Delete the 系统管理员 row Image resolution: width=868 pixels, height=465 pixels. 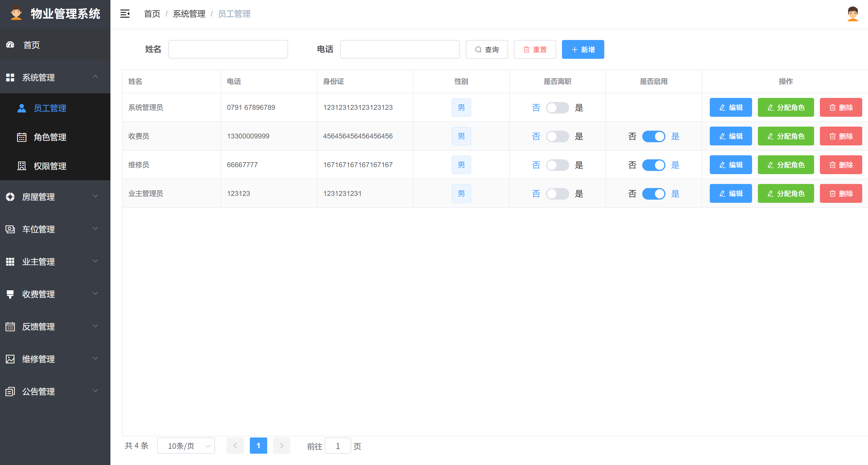point(841,107)
